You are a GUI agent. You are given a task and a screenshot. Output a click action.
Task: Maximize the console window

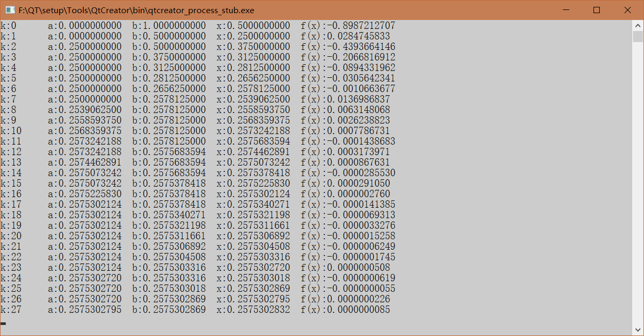pos(597,10)
